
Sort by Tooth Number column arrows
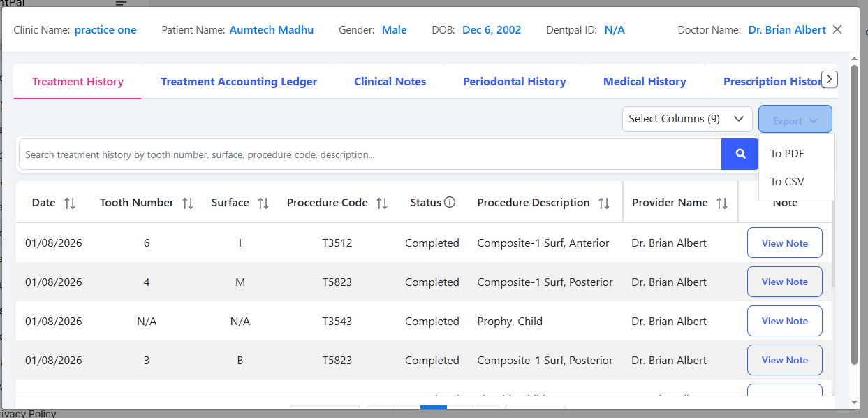click(x=188, y=203)
